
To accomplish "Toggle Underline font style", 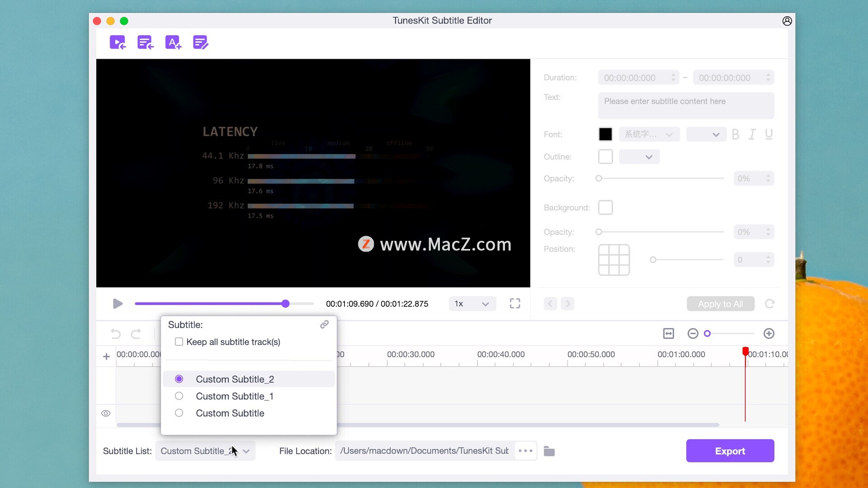I will pyautogui.click(x=769, y=134).
